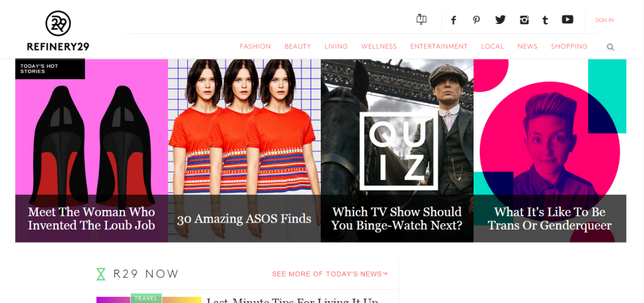Screen dimensions: 644x303
Task: Go to the Entertainment section
Action: pyautogui.click(x=438, y=47)
